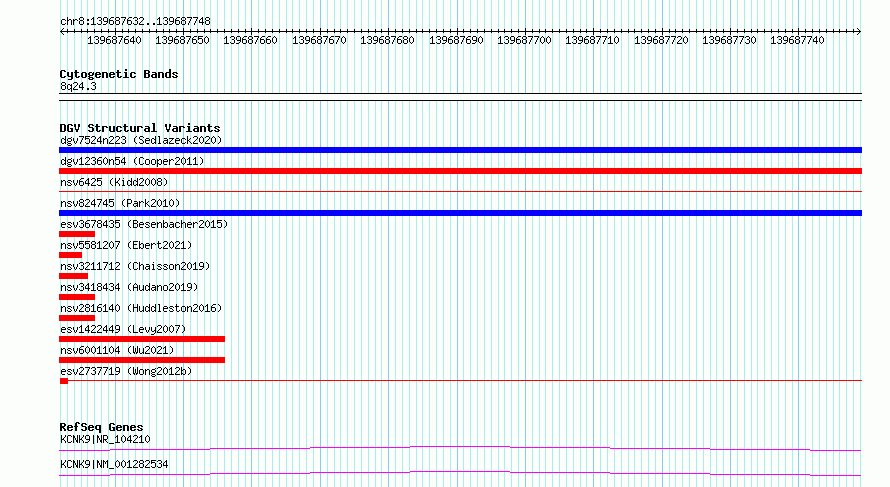
Task: Click ruler position 139687650
Action: tap(182, 40)
